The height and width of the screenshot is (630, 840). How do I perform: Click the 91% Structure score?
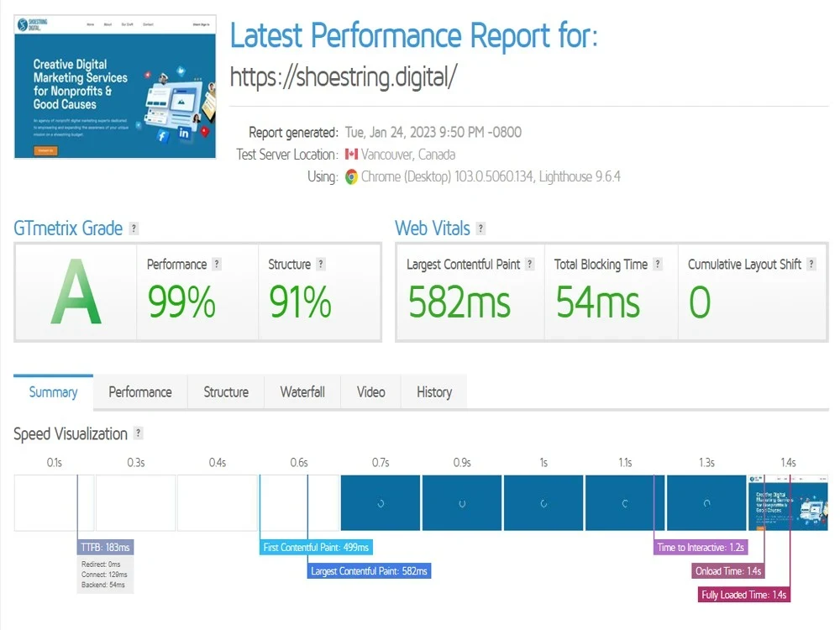pos(300,302)
